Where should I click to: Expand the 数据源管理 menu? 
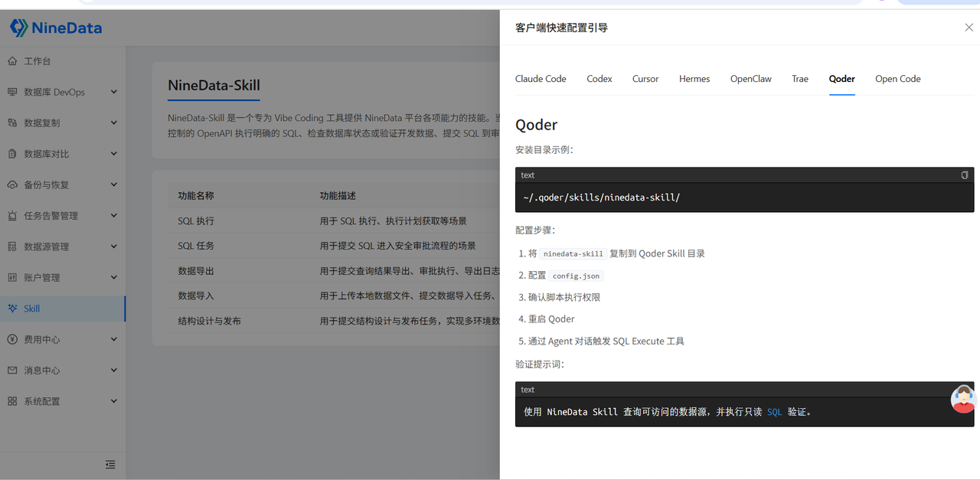click(x=114, y=247)
